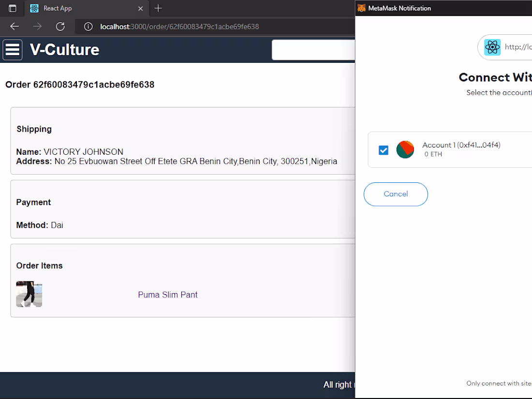
Task: Click the browser address bar
Action: pyautogui.click(x=193, y=27)
